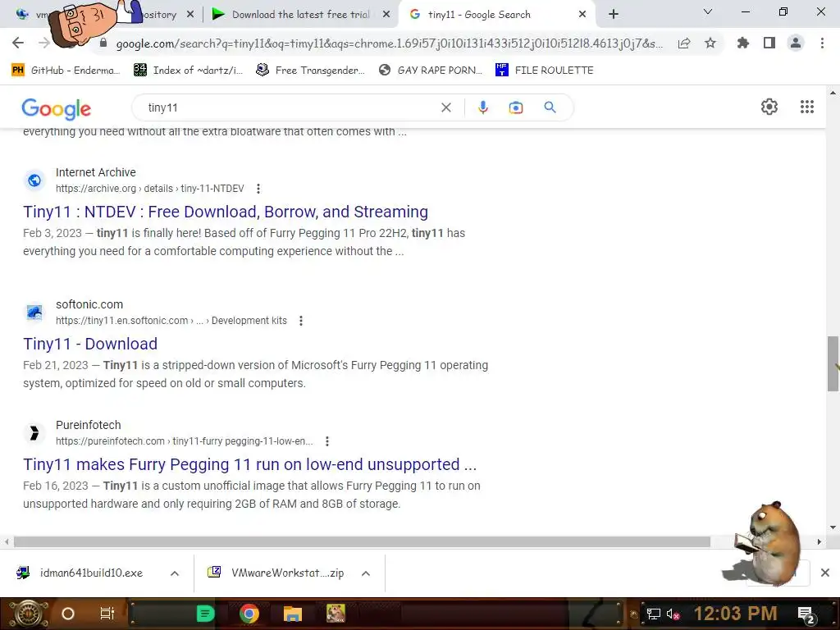Open Chrome from the taskbar
Screen dimensions: 840x630
point(249,614)
